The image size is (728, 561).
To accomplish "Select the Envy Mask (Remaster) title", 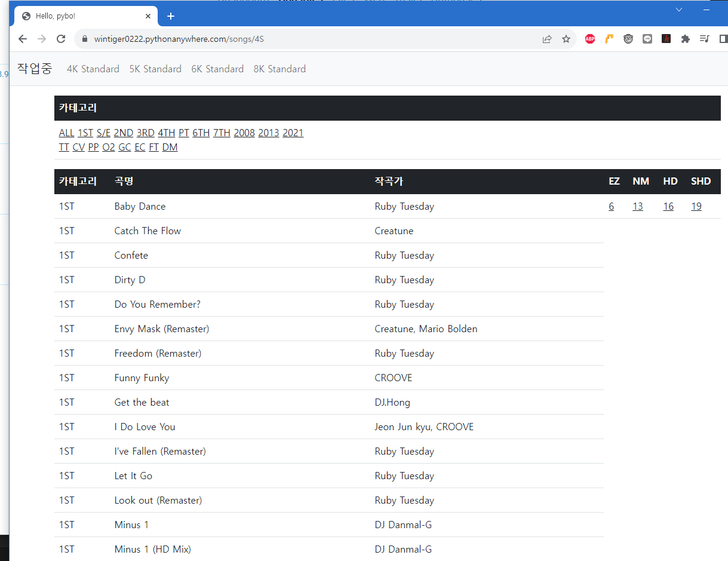I will (162, 329).
